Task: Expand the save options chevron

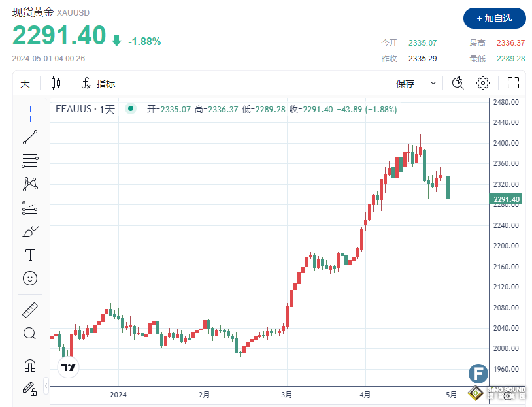Action: pyautogui.click(x=432, y=84)
